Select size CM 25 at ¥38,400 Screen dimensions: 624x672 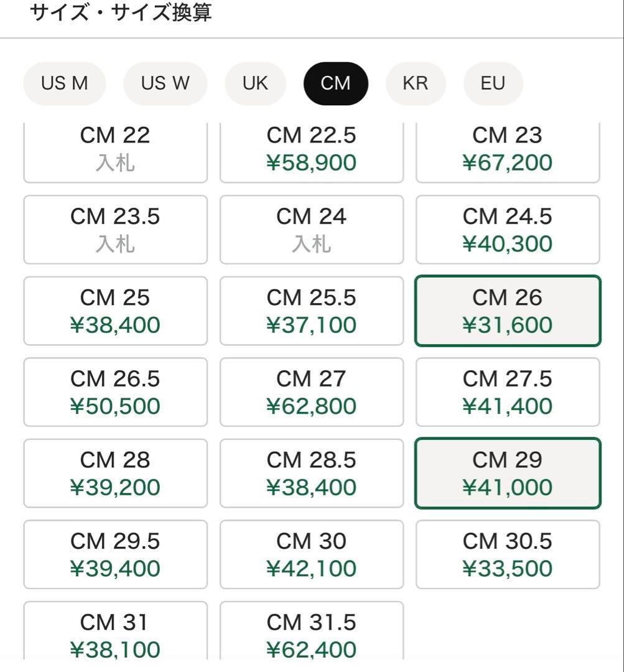tap(115, 310)
